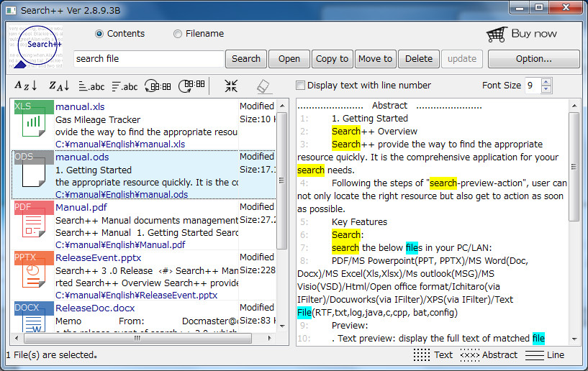Open the Option... dialog
This screenshot has width=588, height=371.
(x=533, y=59)
